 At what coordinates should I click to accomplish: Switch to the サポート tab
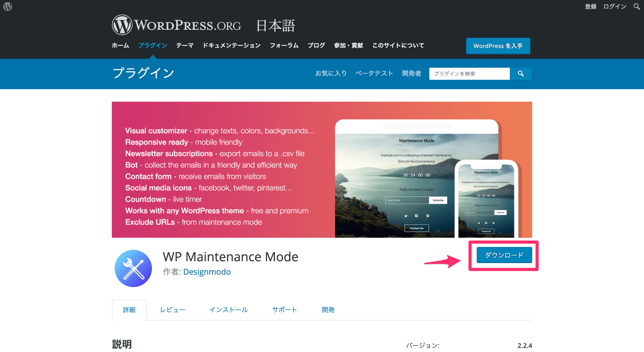tap(285, 310)
